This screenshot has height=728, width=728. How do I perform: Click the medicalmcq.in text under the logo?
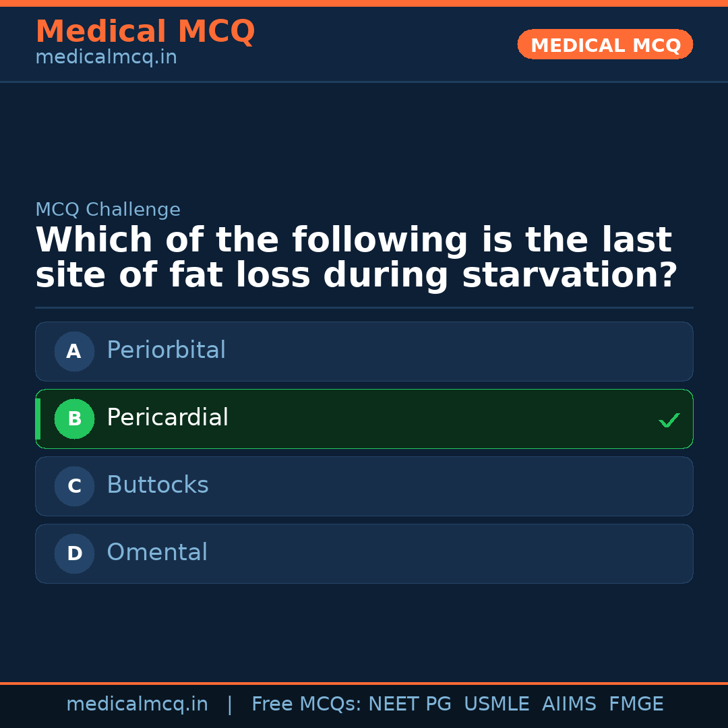pos(106,57)
